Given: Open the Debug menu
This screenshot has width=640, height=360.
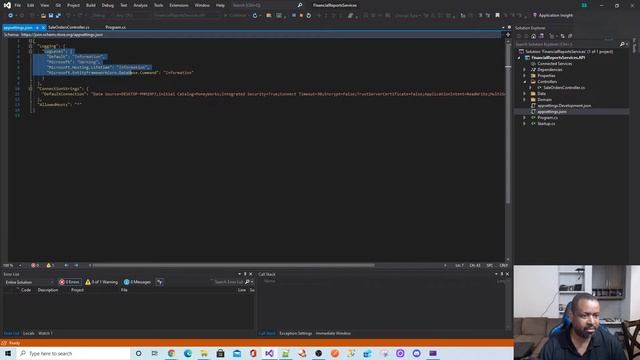Looking at the screenshot, I should pos(108,5).
